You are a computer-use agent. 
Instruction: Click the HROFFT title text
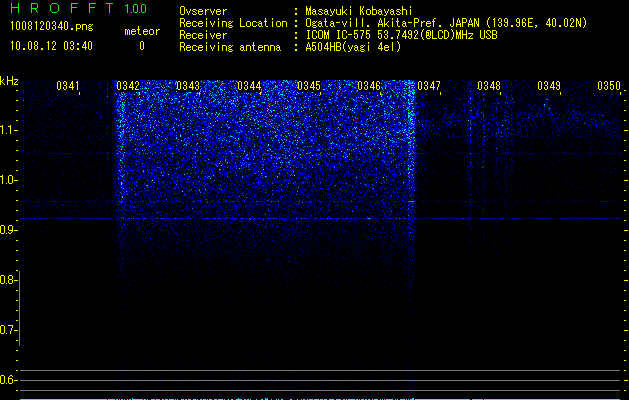(62, 8)
